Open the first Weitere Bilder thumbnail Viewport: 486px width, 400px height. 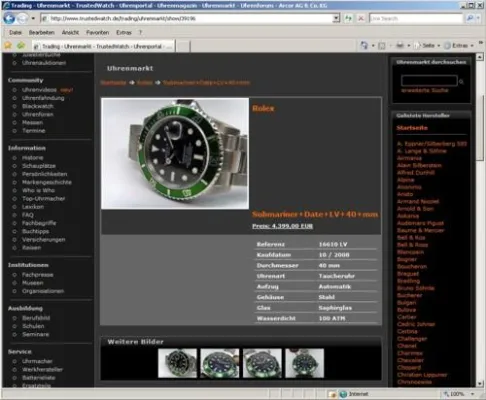pyautogui.click(x=177, y=363)
